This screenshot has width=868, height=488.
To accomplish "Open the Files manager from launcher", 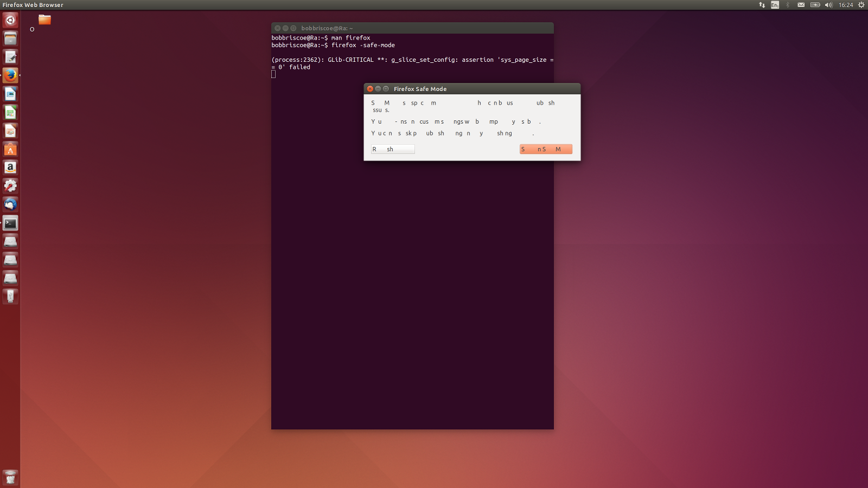I will pos(10,38).
